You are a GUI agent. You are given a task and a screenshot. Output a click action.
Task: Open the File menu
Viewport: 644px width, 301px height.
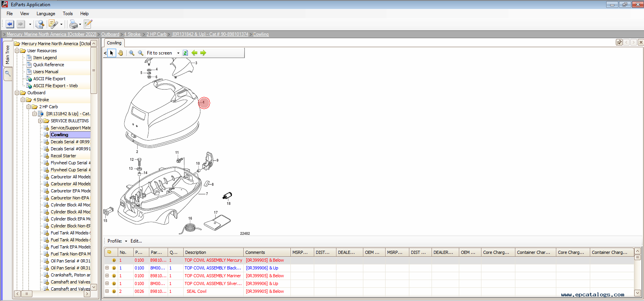pyautogui.click(x=10, y=14)
